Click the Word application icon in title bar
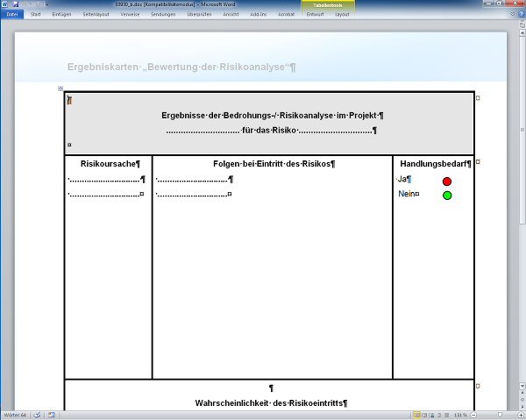 (x=4, y=4)
